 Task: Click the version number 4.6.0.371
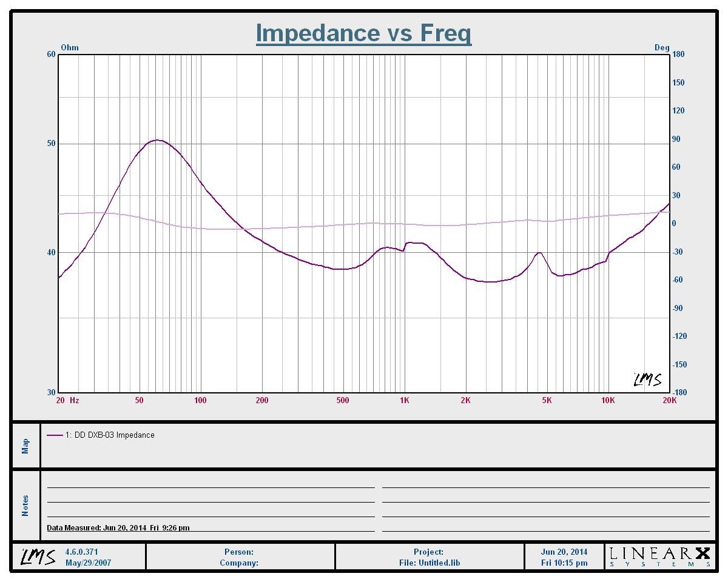pyautogui.click(x=81, y=552)
